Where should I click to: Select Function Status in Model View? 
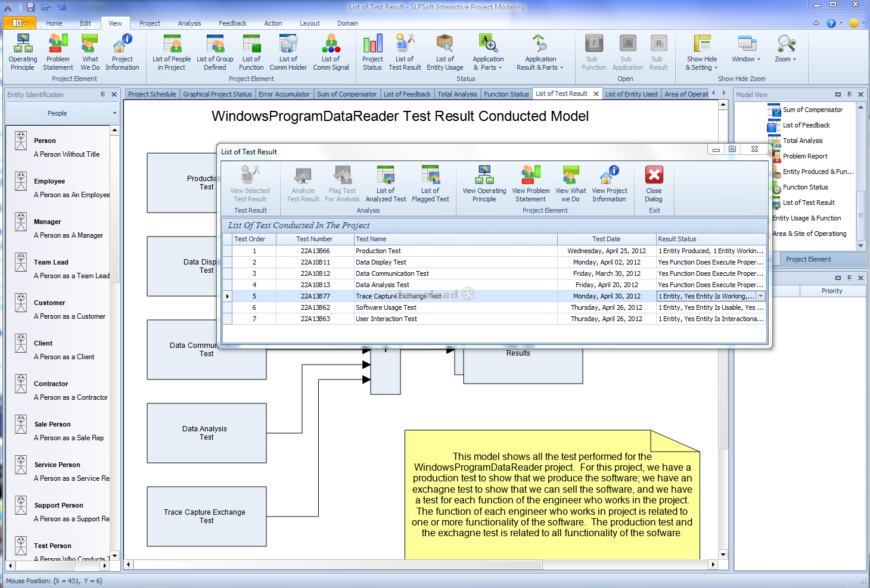tap(805, 187)
